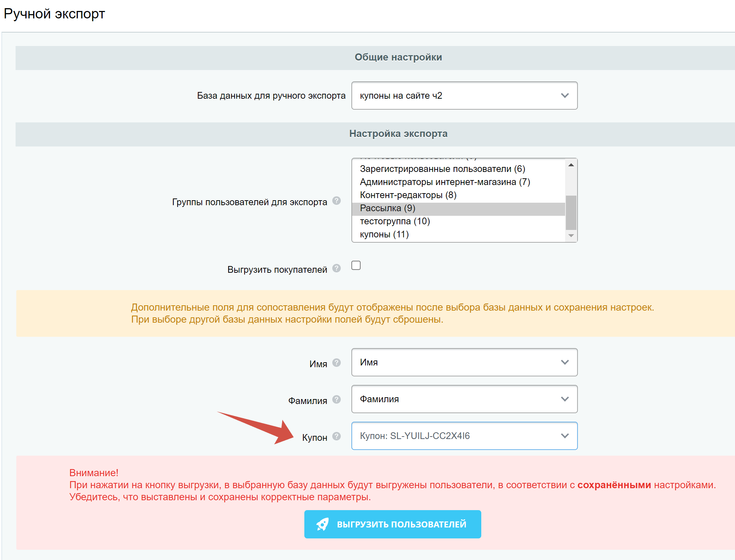The height and width of the screenshot is (560, 735).
Task: Select 'тестогруппа (10)' group in the list
Action: click(395, 221)
